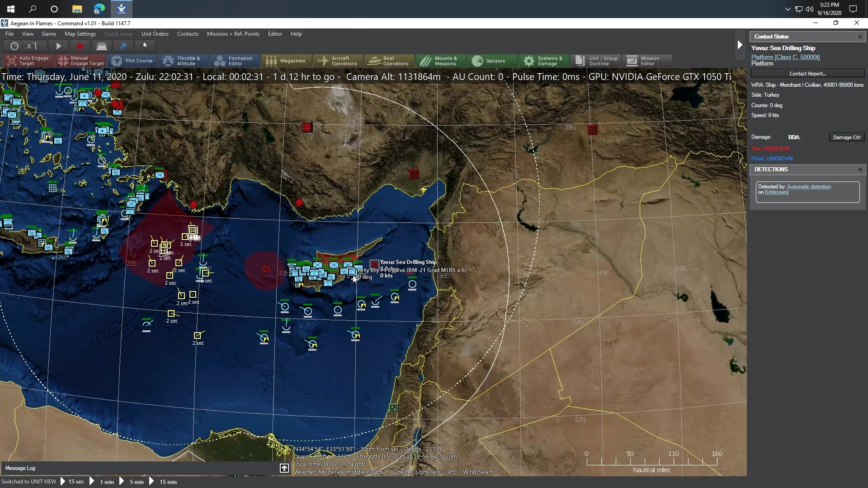Open the [Unknown] detection link
The width and height of the screenshot is (868, 488).
776,192
